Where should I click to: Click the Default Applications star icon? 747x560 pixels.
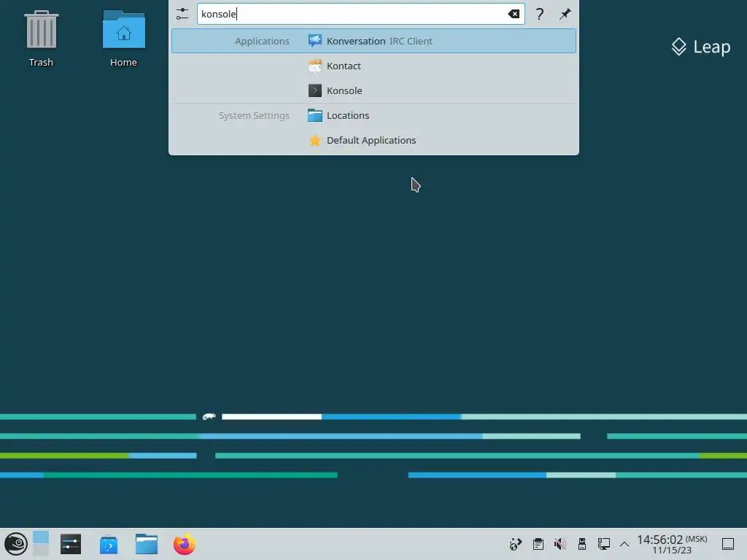[x=315, y=140]
